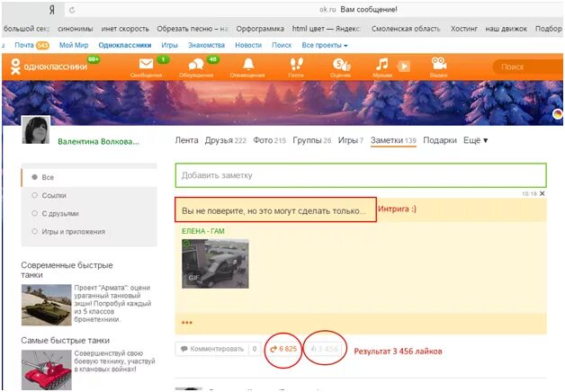565x392 pixels.
Task: Select the Ссылки radio option
Action: (34, 195)
